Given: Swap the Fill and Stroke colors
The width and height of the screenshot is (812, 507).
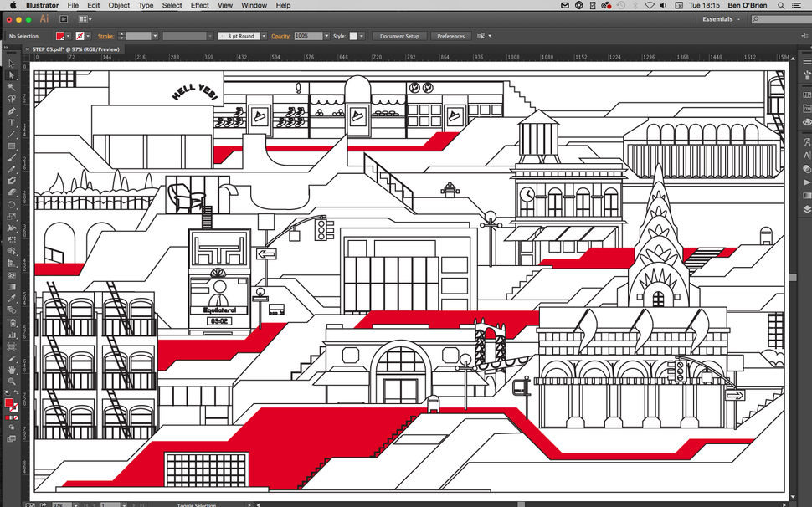Looking at the screenshot, I should 17,392.
